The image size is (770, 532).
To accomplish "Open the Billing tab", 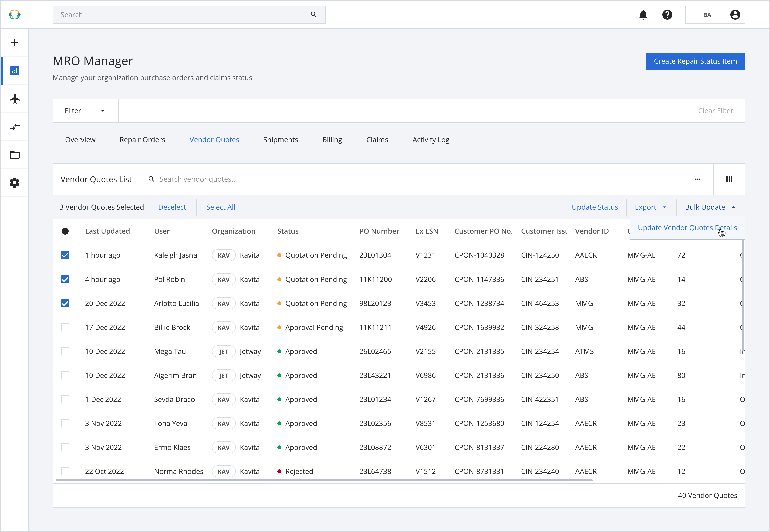I will click(x=332, y=140).
